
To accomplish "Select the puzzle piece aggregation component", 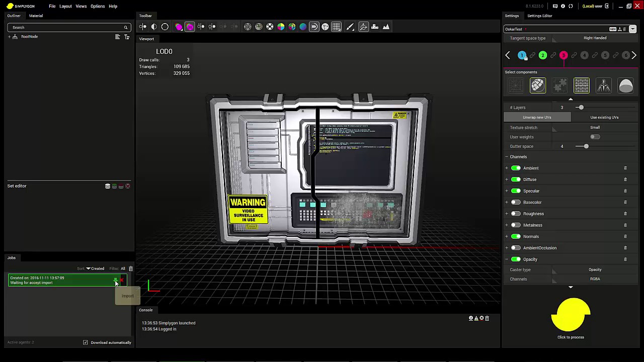I will pyautogui.click(x=560, y=85).
